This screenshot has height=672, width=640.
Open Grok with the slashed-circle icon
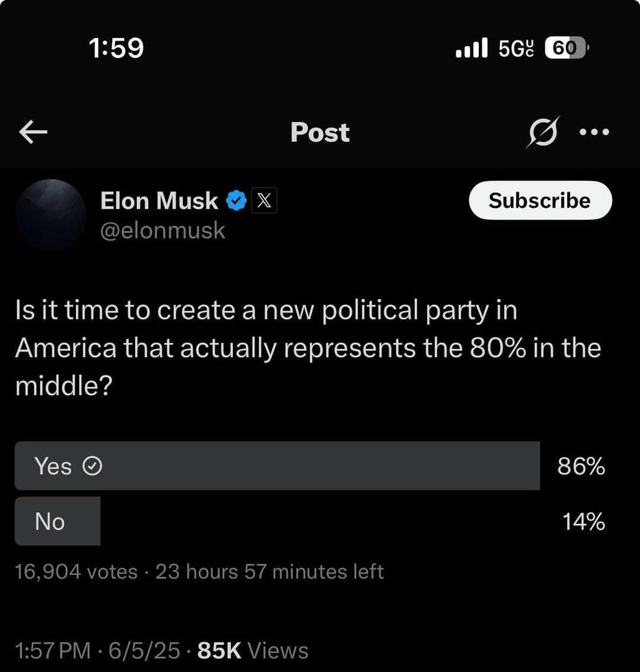(542, 132)
